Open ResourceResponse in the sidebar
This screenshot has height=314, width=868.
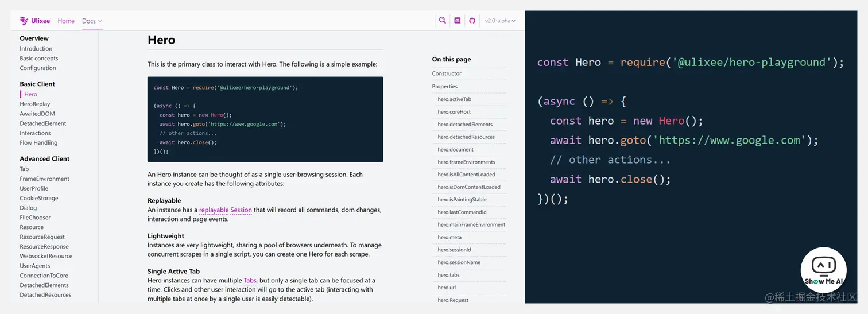[44, 247]
